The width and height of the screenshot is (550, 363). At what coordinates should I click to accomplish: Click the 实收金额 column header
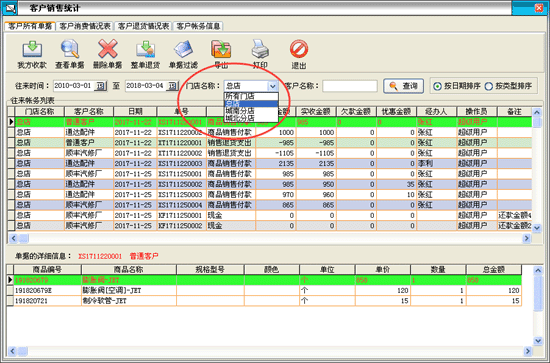(316, 112)
